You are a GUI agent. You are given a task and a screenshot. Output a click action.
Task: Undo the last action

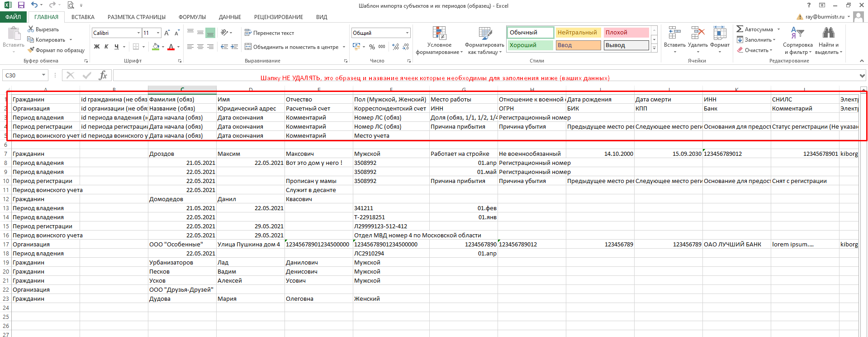pos(34,5)
